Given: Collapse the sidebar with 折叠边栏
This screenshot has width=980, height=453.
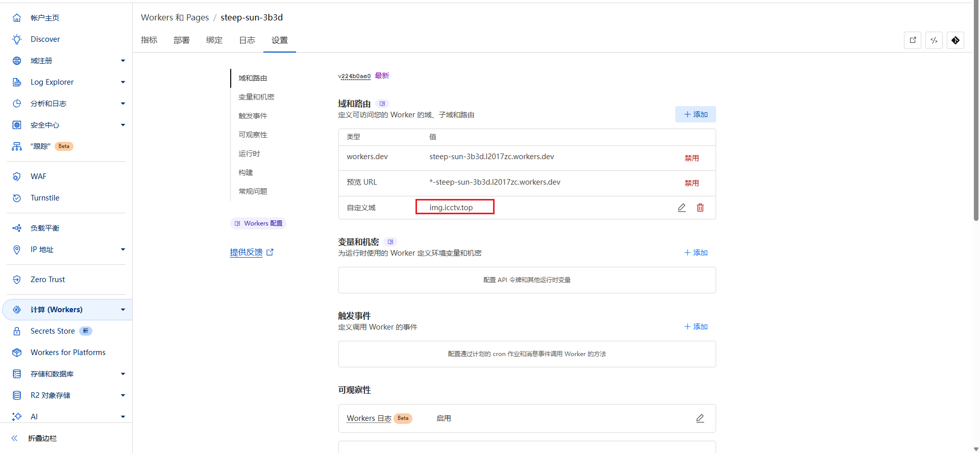Looking at the screenshot, I should coord(42,438).
